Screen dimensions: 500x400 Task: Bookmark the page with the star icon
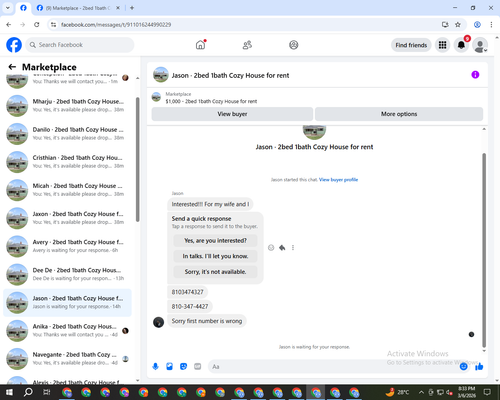458,25
